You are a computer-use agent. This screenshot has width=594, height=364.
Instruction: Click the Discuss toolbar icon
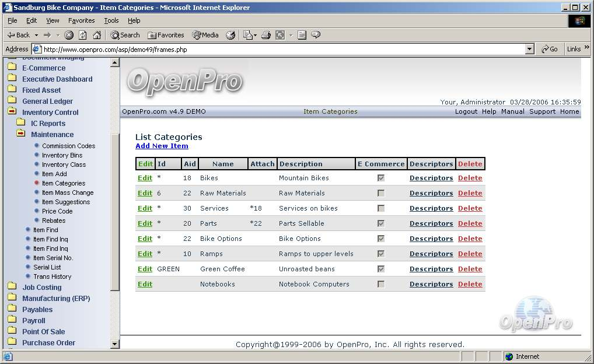302,35
